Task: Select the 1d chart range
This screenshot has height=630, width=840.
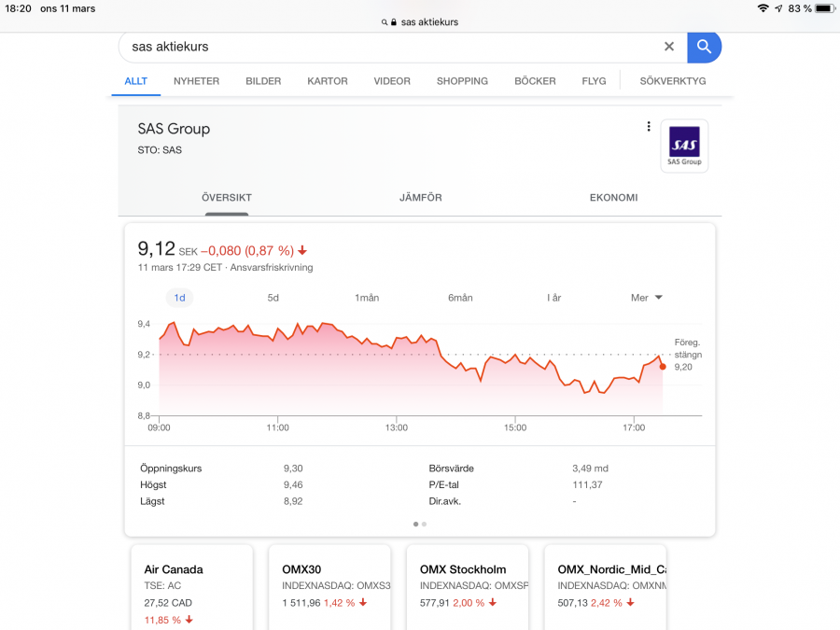Action: [179, 298]
